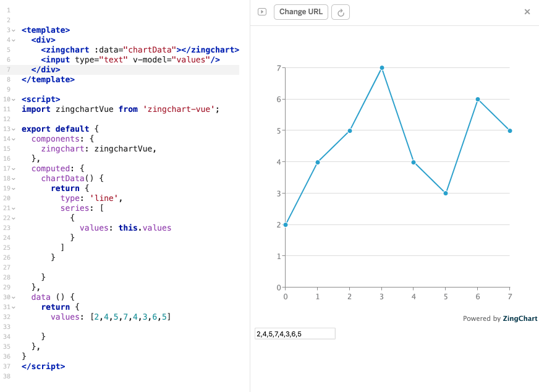Collapse the script block at line 10
The height and width of the screenshot is (392, 539).
(12, 99)
